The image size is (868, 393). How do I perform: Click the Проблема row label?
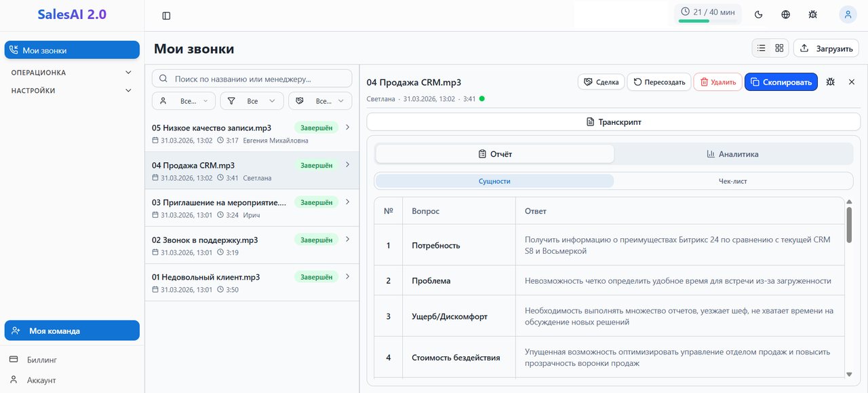pyautogui.click(x=431, y=280)
